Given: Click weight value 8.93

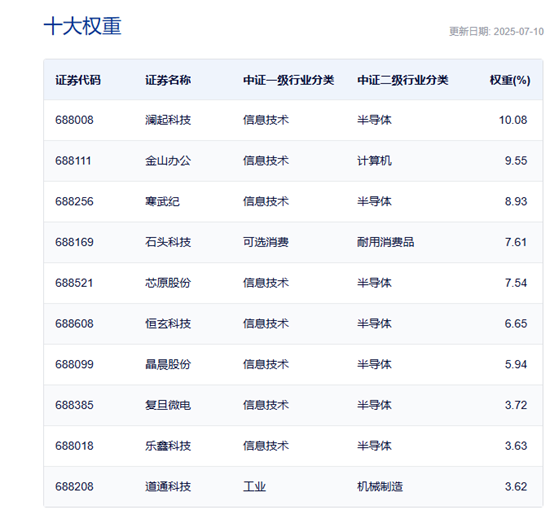Looking at the screenshot, I should [x=516, y=201].
